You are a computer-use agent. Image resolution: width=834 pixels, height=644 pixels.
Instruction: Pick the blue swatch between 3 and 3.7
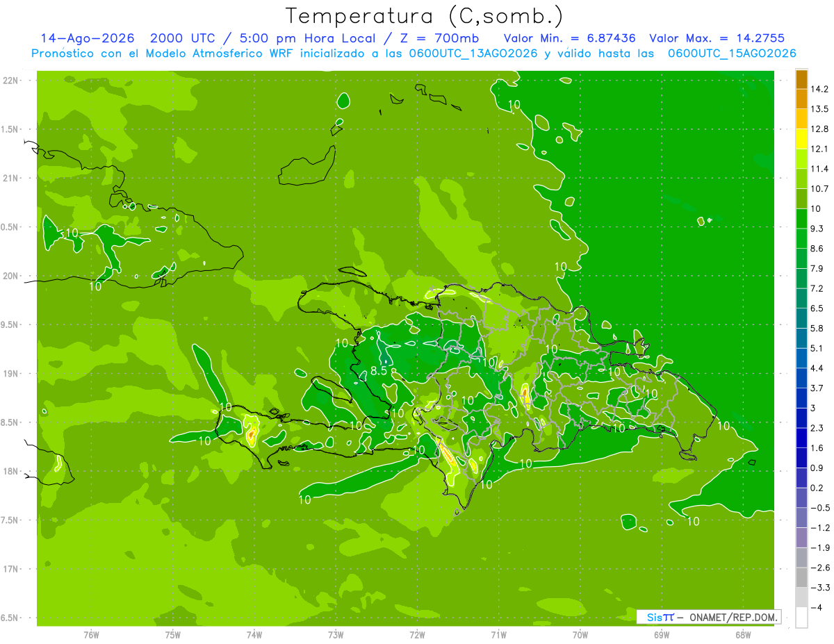tap(801, 398)
